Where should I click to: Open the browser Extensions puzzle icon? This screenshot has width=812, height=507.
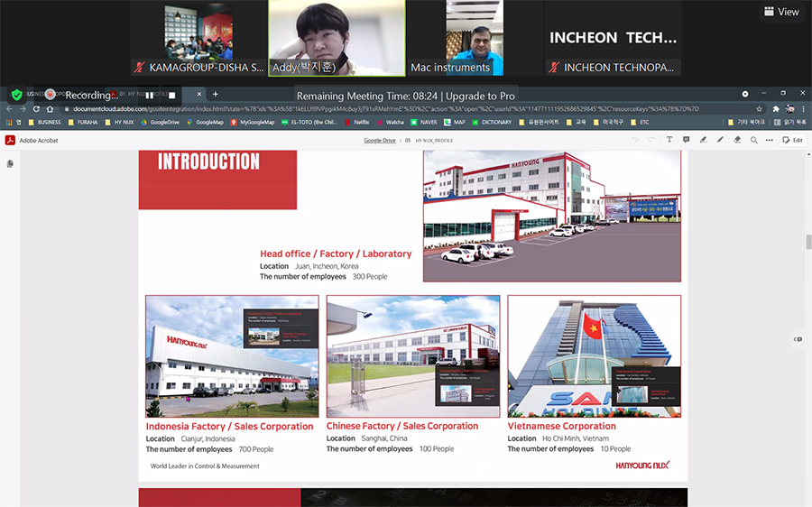click(776, 109)
